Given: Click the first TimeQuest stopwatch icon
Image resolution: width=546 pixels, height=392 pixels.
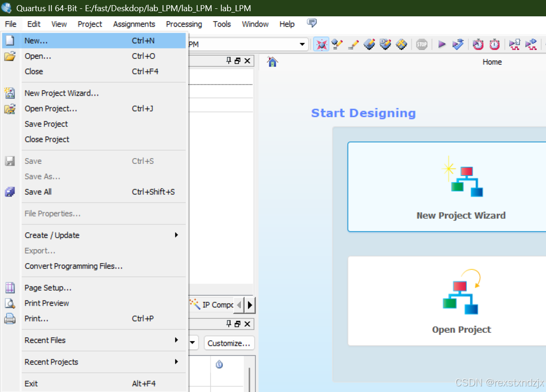Looking at the screenshot, I should click(478, 44).
